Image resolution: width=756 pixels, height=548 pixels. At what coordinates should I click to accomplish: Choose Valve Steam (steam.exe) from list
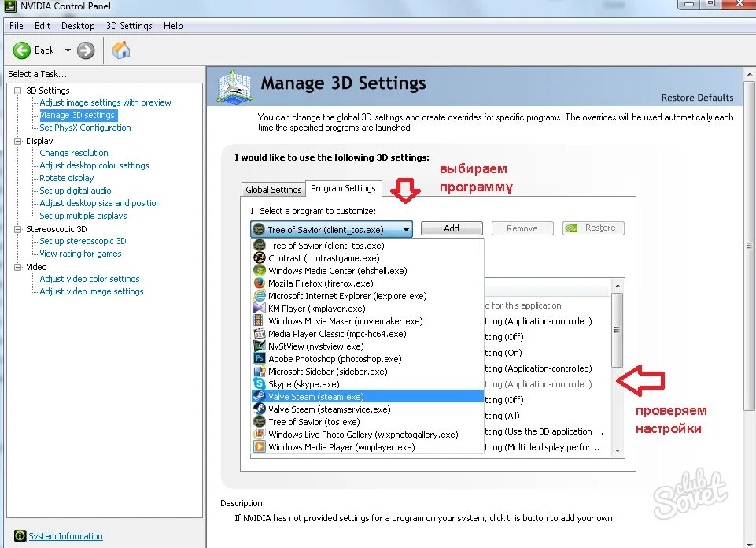[x=367, y=396]
